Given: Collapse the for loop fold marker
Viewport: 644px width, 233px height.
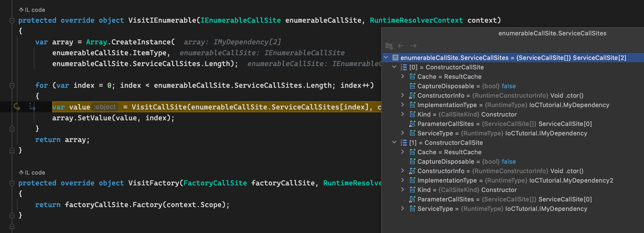Looking at the screenshot, I should tap(12, 85).
